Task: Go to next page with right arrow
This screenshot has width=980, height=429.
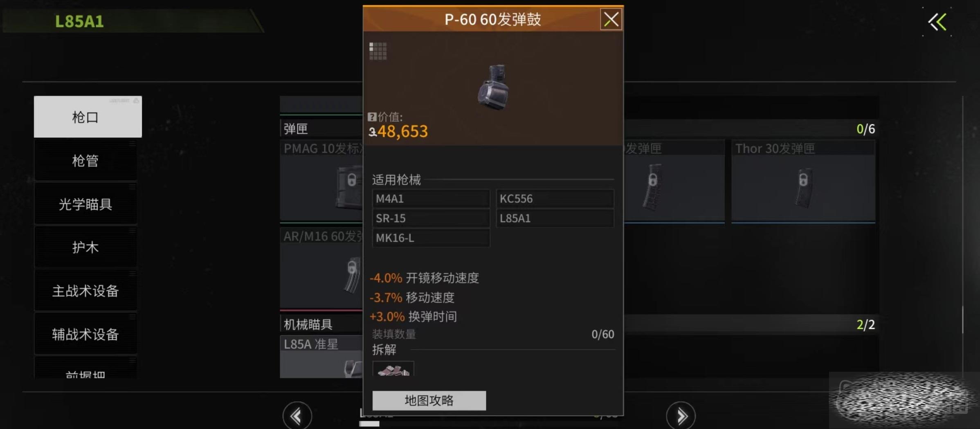Action: [681, 416]
